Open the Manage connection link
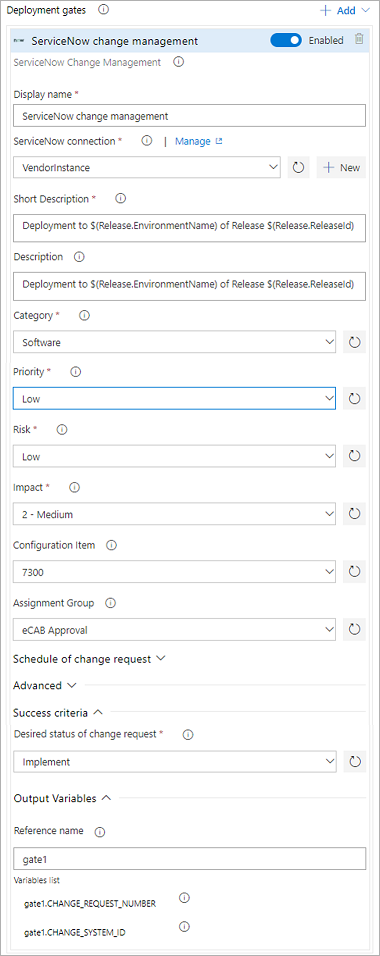The width and height of the screenshot is (380, 956). pos(199,141)
